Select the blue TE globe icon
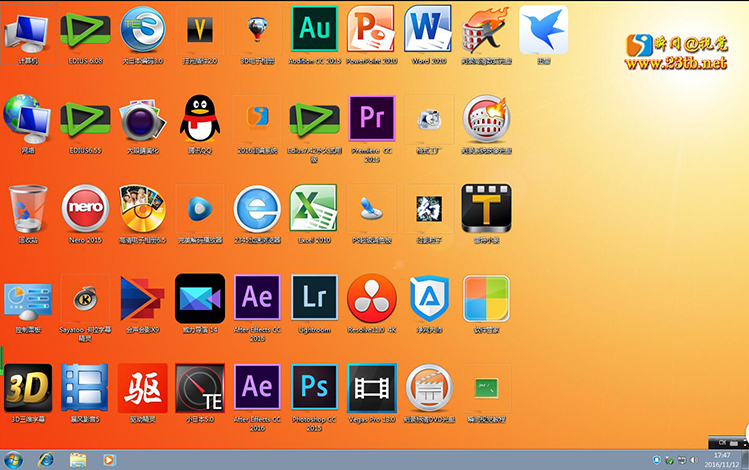 click(142, 29)
